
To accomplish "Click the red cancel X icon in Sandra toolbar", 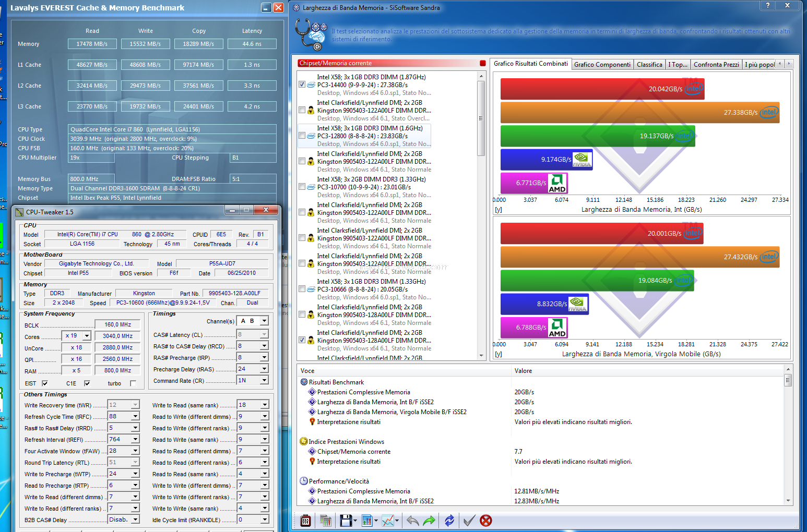I will pyautogui.click(x=485, y=520).
